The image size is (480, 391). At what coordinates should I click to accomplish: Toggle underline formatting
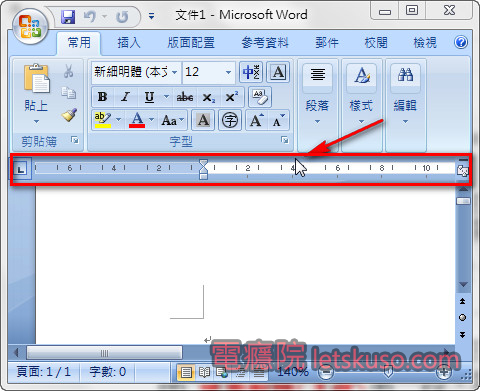pyautogui.click(x=149, y=97)
